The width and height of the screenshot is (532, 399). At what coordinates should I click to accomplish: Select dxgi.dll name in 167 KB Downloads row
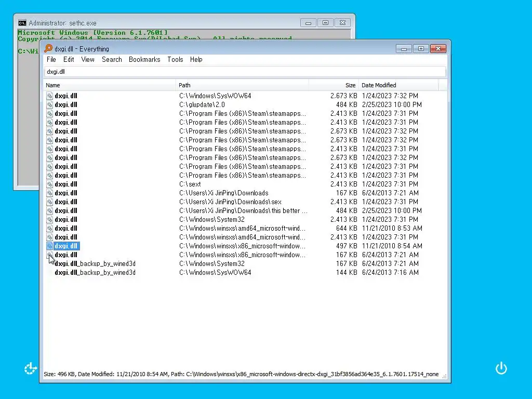(x=66, y=193)
